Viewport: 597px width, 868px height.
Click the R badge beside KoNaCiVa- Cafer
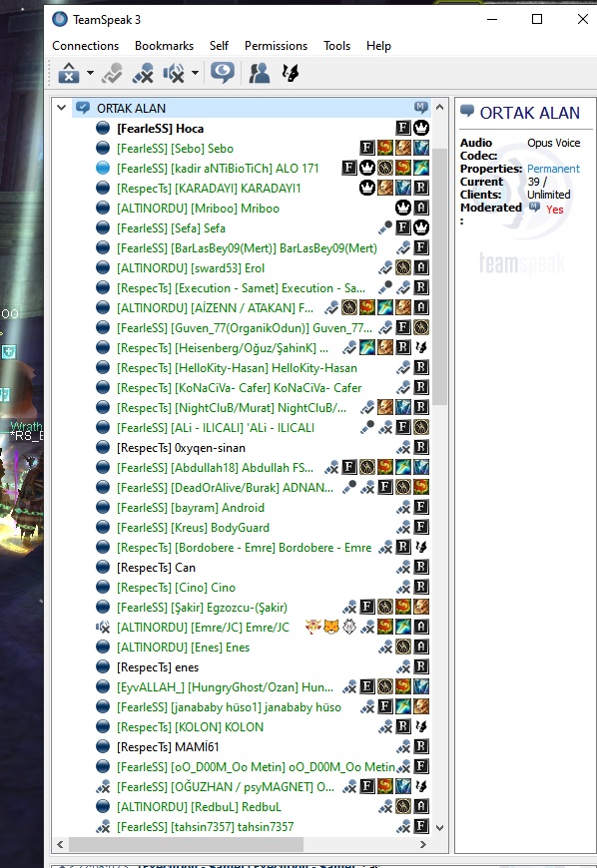[x=421, y=387]
